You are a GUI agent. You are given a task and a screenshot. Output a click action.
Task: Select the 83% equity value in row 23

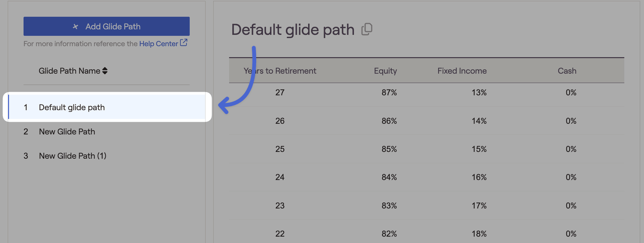click(389, 205)
